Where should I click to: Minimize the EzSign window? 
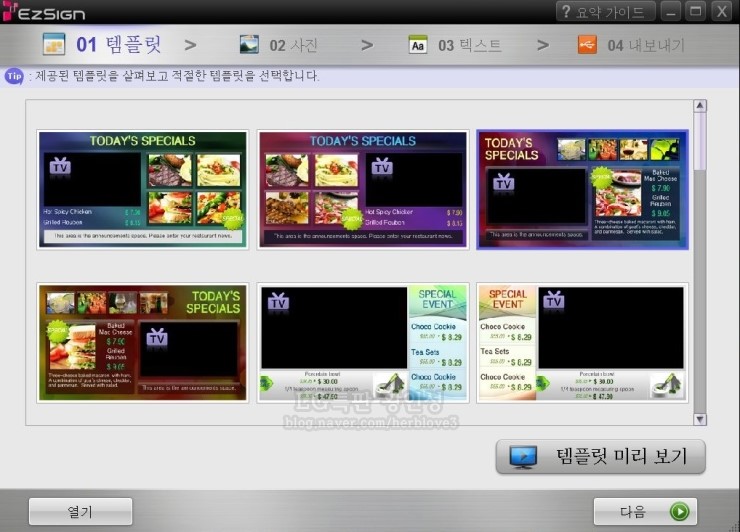click(x=671, y=11)
